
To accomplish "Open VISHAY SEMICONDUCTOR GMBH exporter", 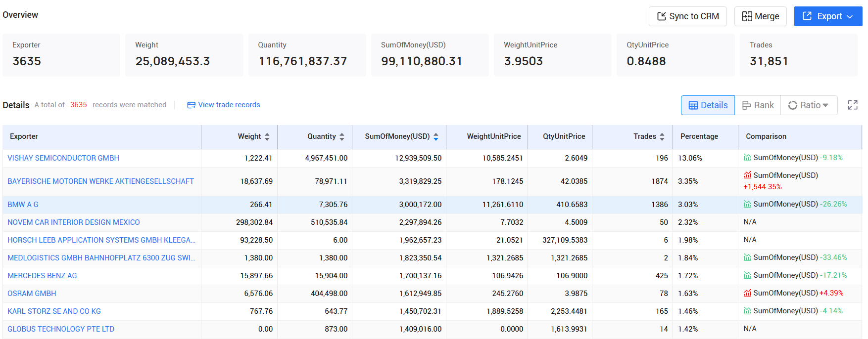I will click(63, 158).
